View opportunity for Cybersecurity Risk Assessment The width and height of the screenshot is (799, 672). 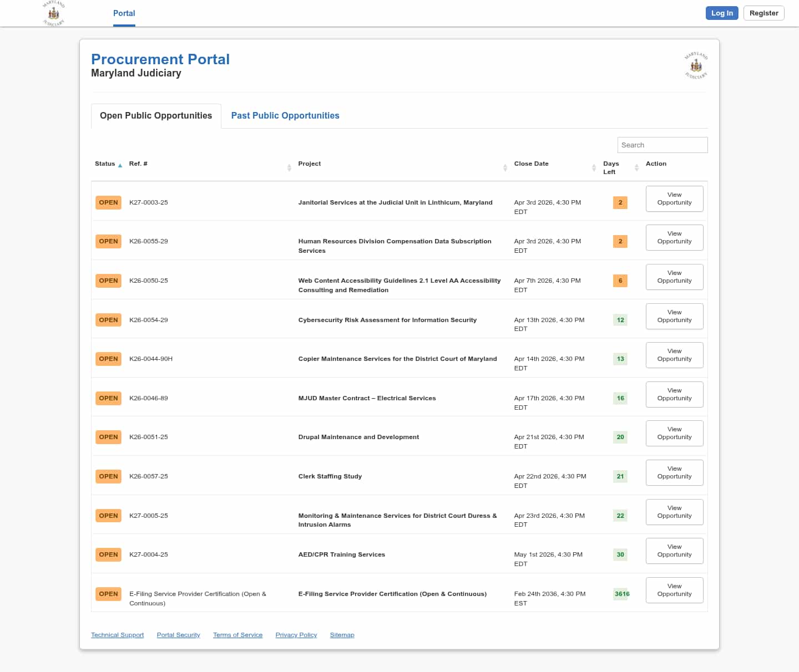[674, 316]
